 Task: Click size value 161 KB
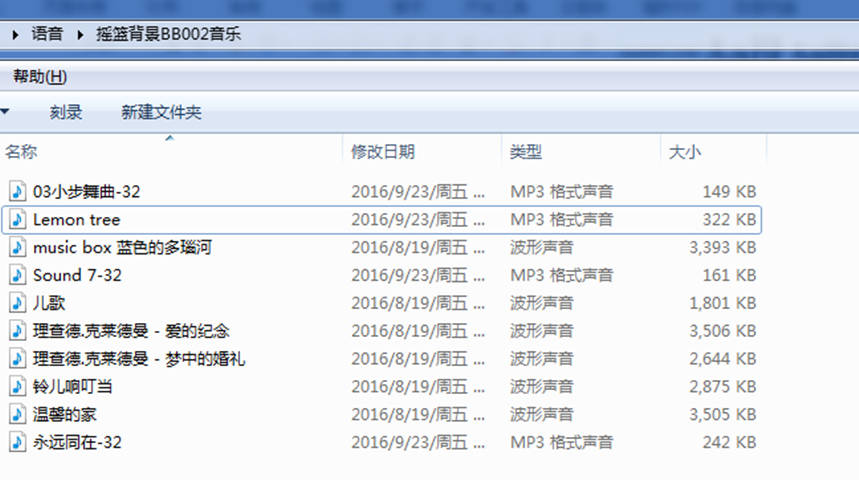coord(729,275)
